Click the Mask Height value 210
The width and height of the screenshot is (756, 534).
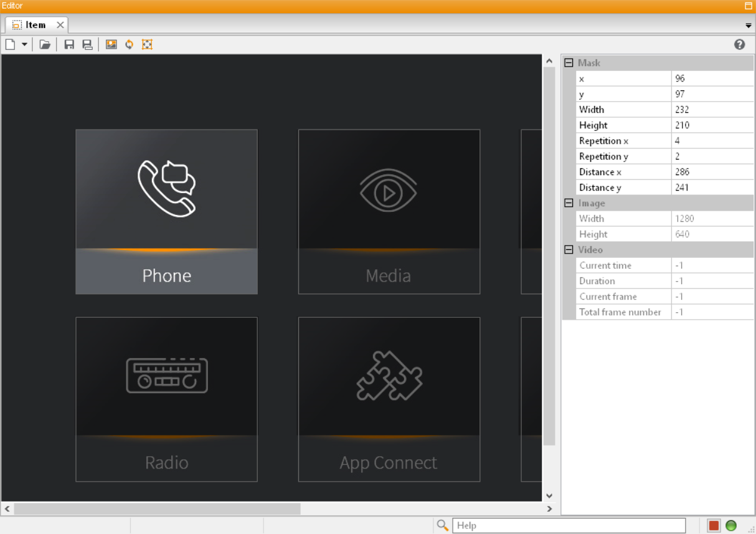[x=712, y=125]
